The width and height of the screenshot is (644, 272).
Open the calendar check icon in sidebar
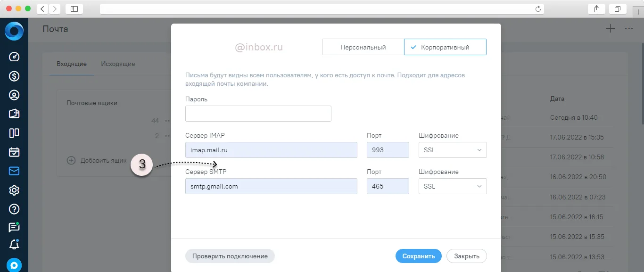click(x=14, y=152)
